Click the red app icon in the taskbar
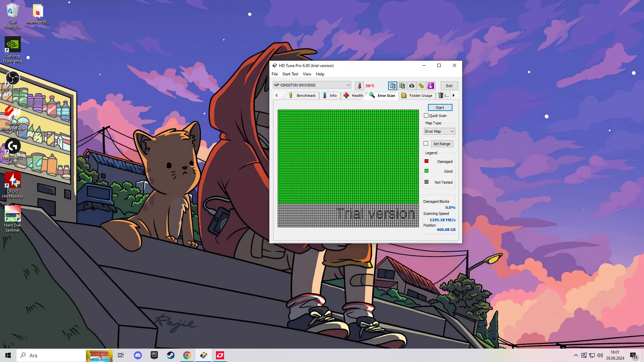The image size is (644, 362). [x=220, y=355]
